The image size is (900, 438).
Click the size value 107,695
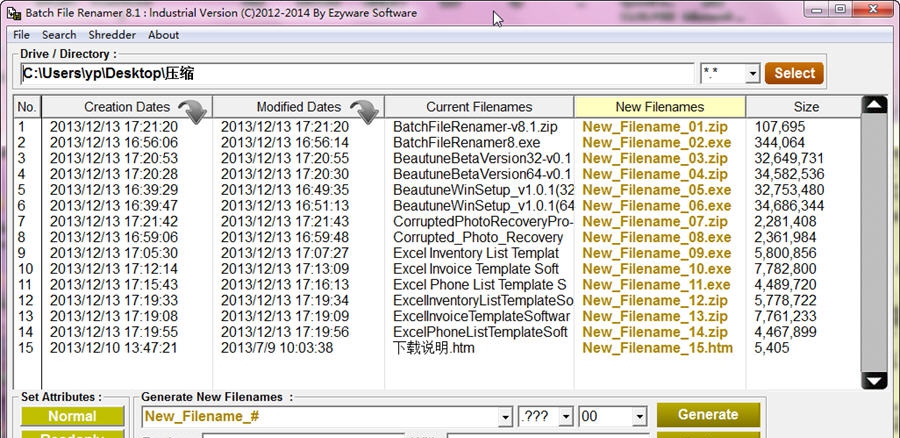point(779,127)
